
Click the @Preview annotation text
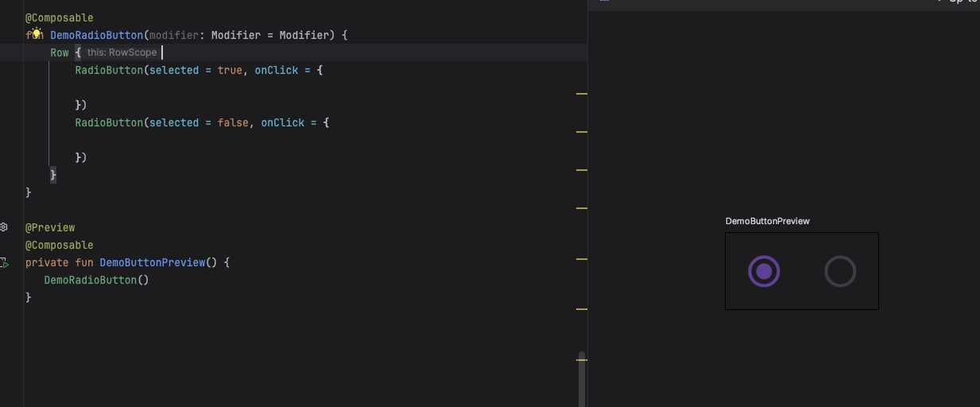click(x=50, y=227)
